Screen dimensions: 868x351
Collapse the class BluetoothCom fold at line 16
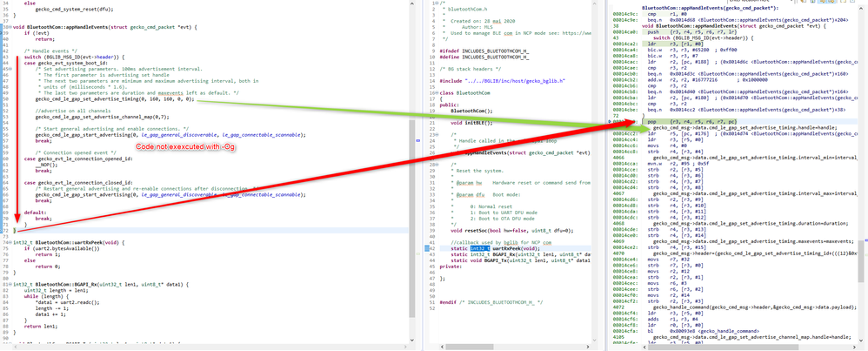[435, 93]
